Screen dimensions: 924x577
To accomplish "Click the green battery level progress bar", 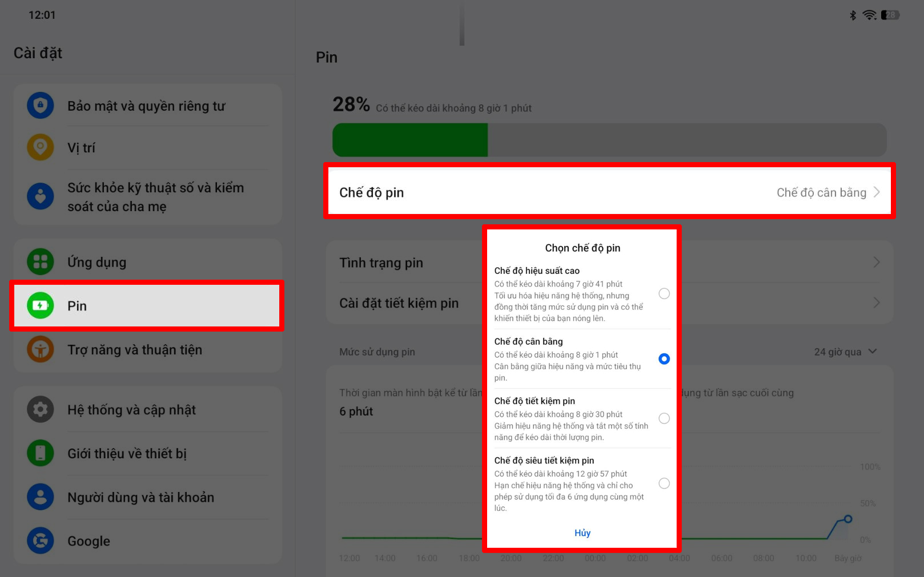I will coord(409,139).
